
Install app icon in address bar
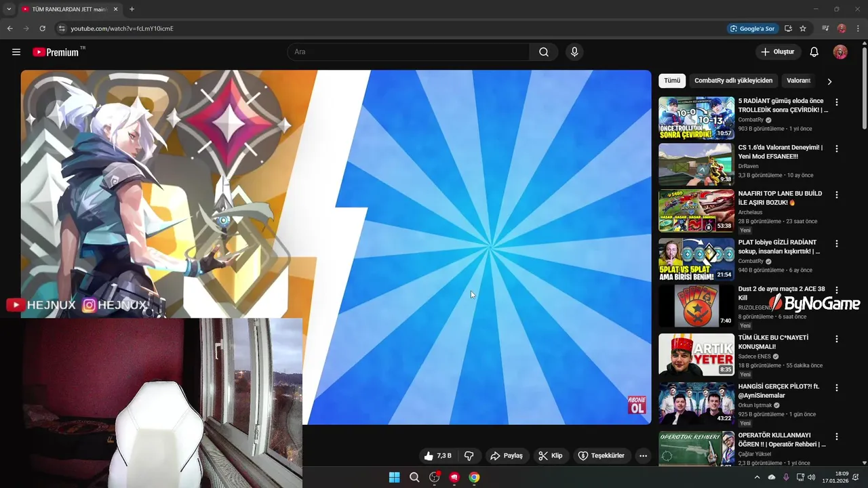pos(788,28)
